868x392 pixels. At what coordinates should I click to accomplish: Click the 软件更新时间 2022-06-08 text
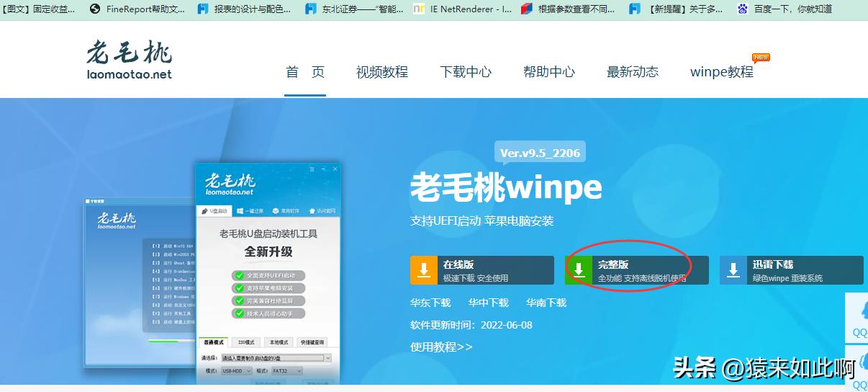[x=471, y=325]
